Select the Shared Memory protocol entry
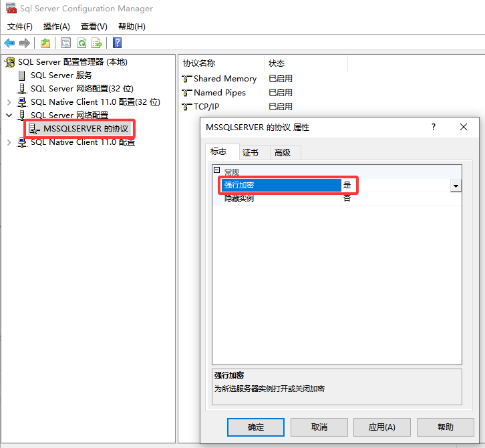485x448 pixels. [224, 79]
